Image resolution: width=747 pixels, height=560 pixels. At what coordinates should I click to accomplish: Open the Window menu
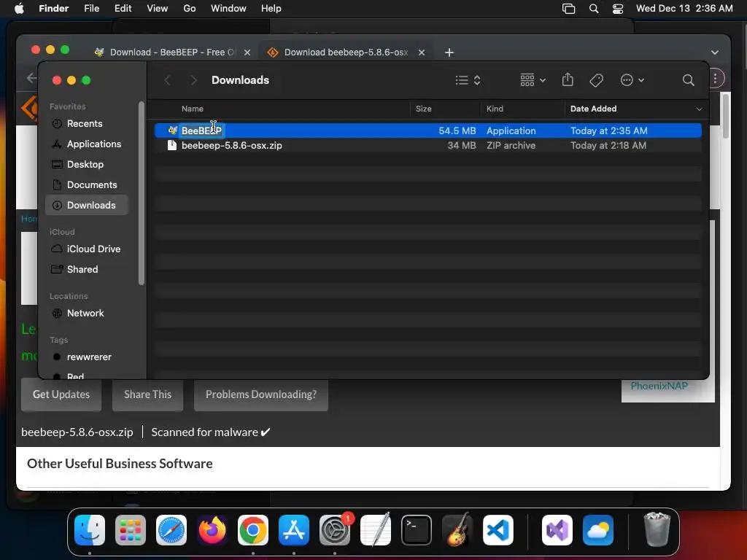tap(228, 9)
